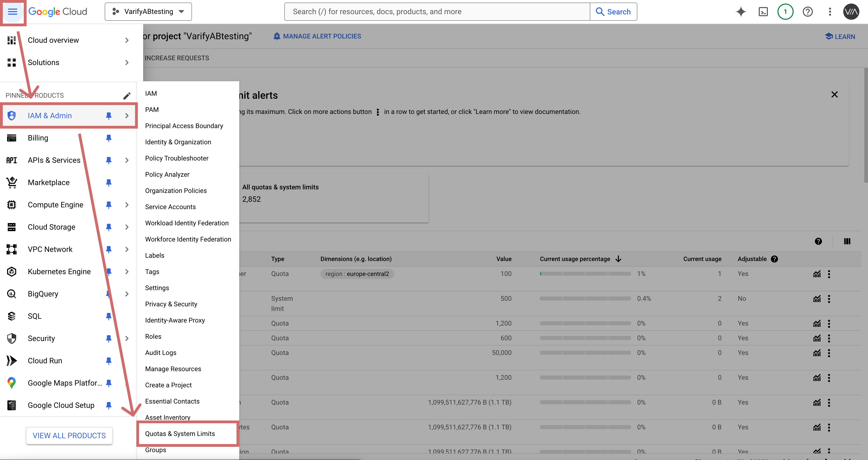Open the top bar three-dot settings menu

(830, 12)
